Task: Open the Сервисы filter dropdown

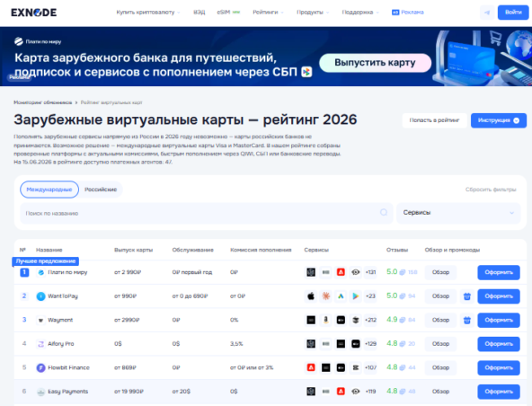Action: pos(458,213)
